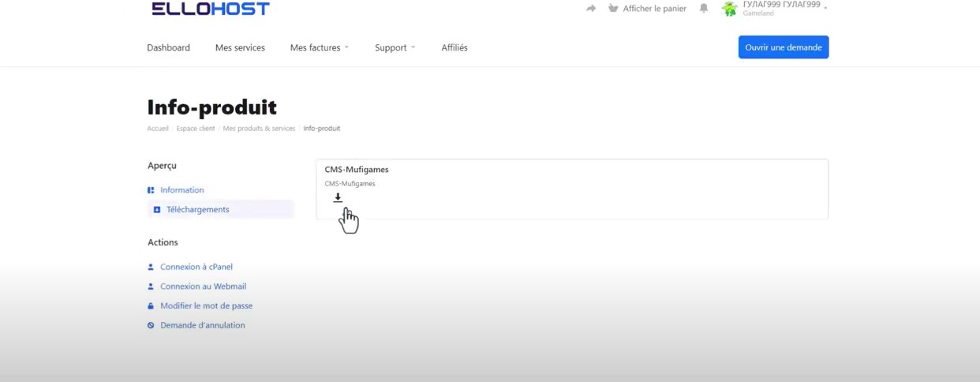Image resolution: width=980 pixels, height=382 pixels.
Task: Open Mes services in the navigation
Action: pos(240,47)
